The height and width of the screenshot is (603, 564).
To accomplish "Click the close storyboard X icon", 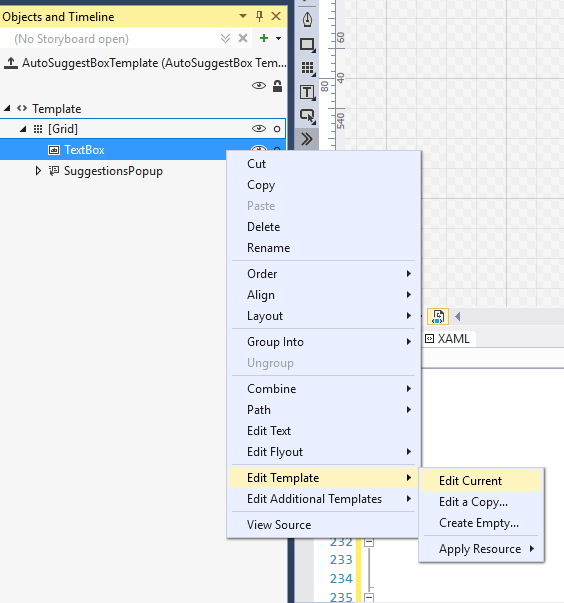I will (243, 38).
